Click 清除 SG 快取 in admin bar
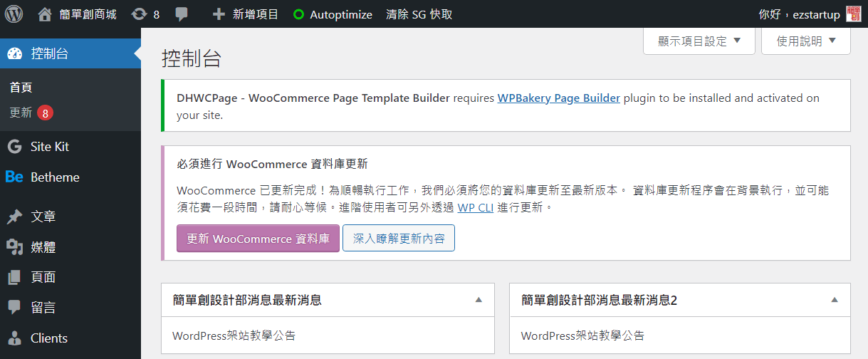Image resolution: width=868 pixels, height=359 pixels. point(419,14)
